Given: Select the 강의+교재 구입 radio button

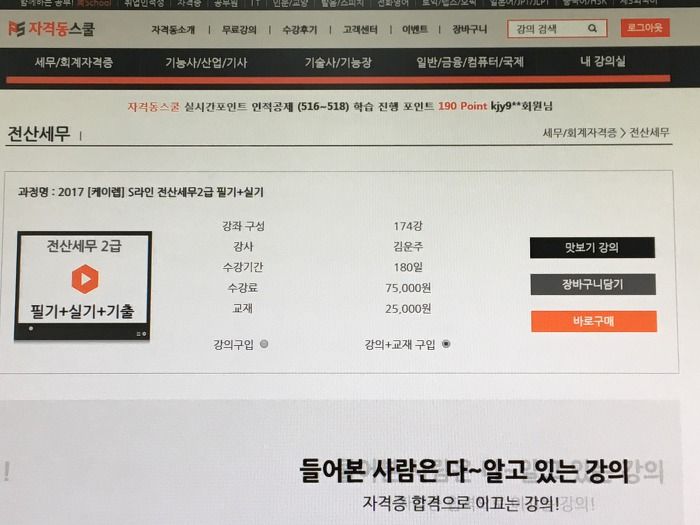Looking at the screenshot, I should coord(446,344).
